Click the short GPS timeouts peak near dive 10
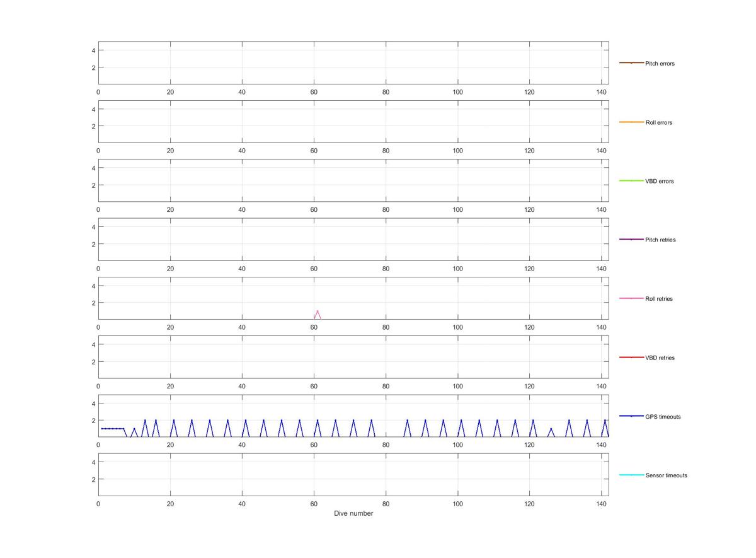Image resolution: width=756 pixels, height=558 pixels. 134,432
